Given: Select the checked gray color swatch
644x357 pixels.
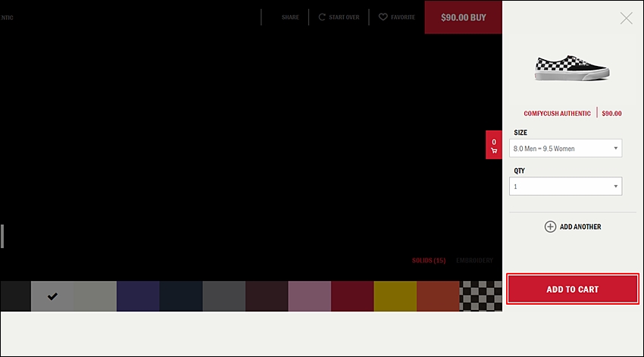Looking at the screenshot, I should click(x=52, y=296).
